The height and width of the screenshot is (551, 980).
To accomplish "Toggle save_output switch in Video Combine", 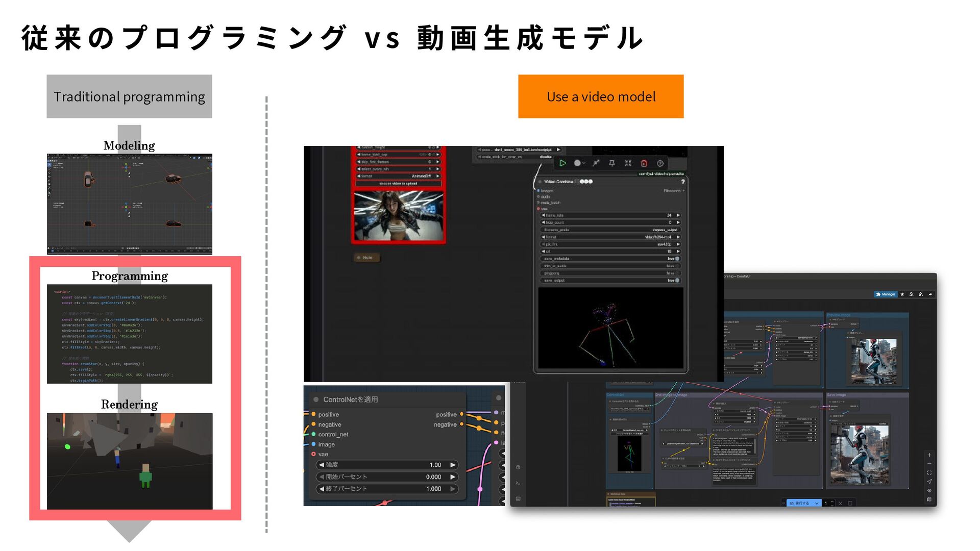I will tap(677, 281).
